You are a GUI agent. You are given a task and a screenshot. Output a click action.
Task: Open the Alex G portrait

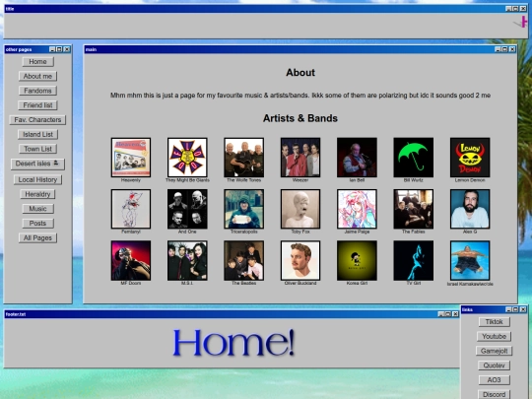coord(470,209)
